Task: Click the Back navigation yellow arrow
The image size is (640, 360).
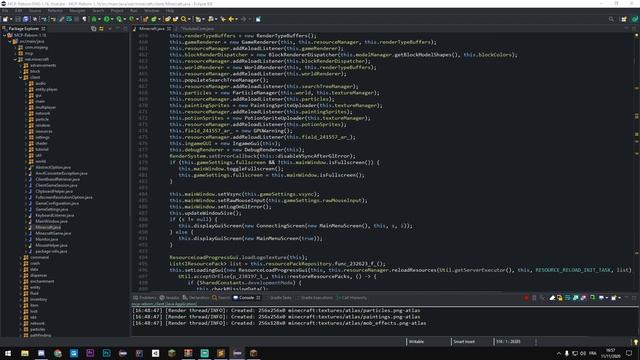Action: pos(231,19)
